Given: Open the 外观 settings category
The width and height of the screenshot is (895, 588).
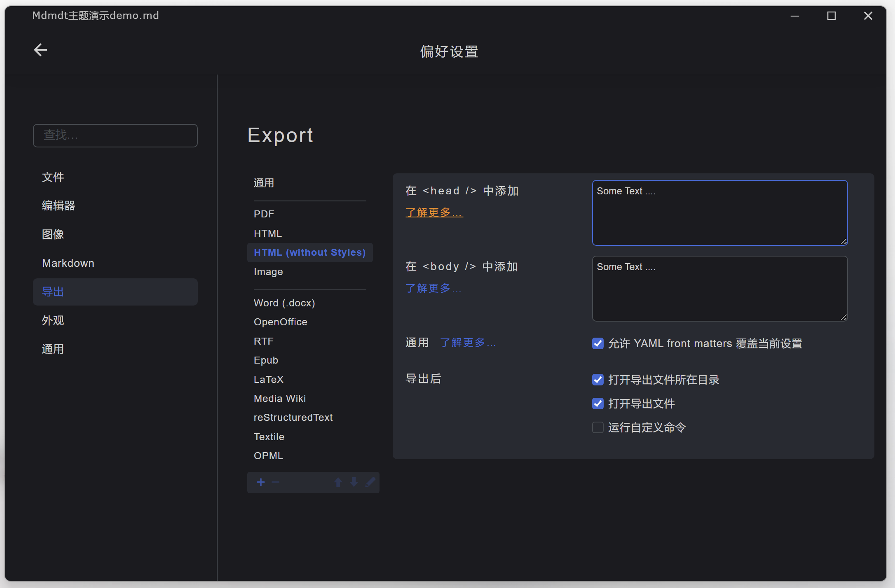Looking at the screenshot, I should point(53,320).
